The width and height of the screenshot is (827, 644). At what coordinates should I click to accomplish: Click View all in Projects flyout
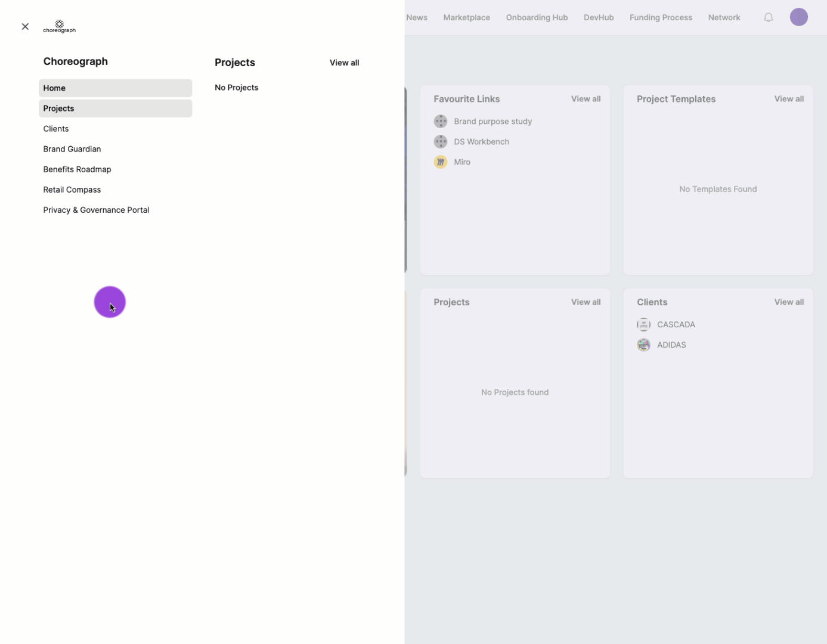(x=344, y=63)
